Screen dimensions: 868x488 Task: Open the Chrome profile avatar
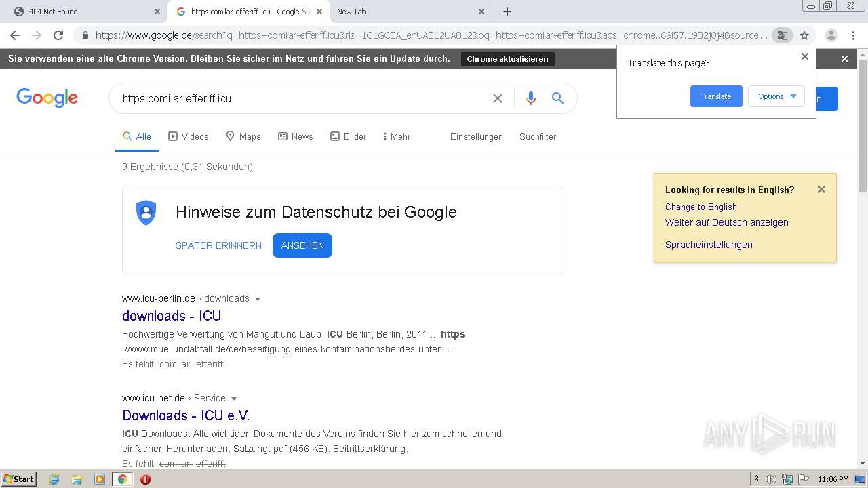click(x=831, y=35)
